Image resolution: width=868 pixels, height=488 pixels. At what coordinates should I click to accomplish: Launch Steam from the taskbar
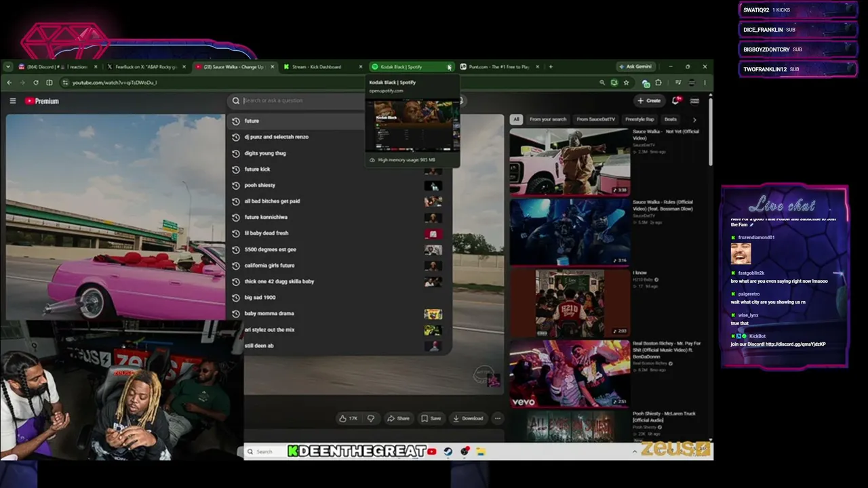pyautogui.click(x=448, y=451)
